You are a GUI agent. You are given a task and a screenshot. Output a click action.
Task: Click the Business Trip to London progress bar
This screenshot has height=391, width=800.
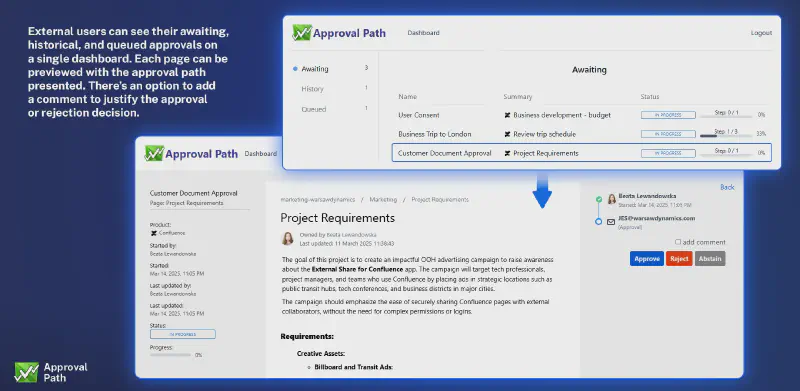click(x=726, y=136)
